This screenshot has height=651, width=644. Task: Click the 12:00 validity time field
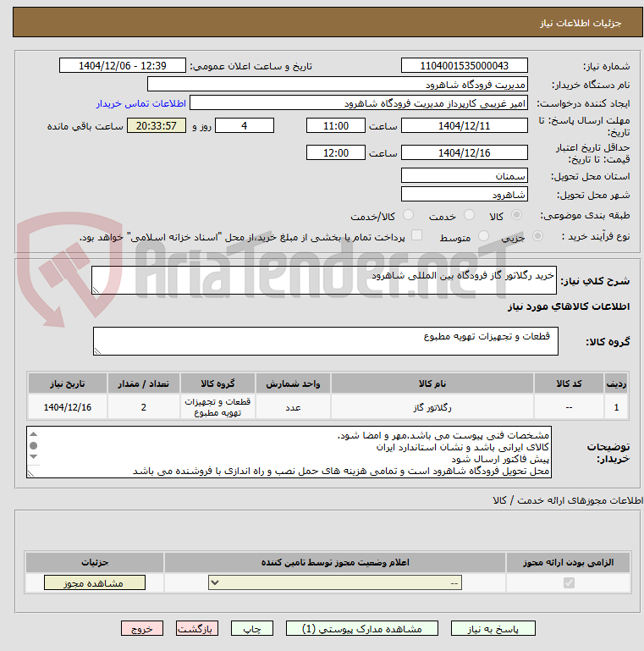pos(336,152)
